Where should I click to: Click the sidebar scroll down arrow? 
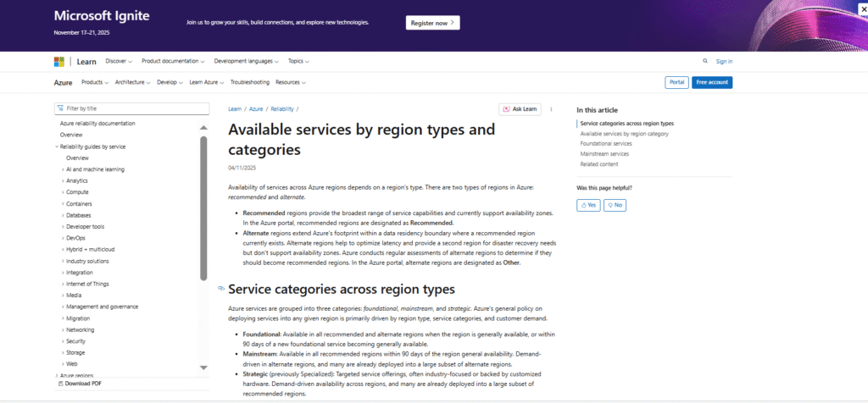(x=203, y=367)
